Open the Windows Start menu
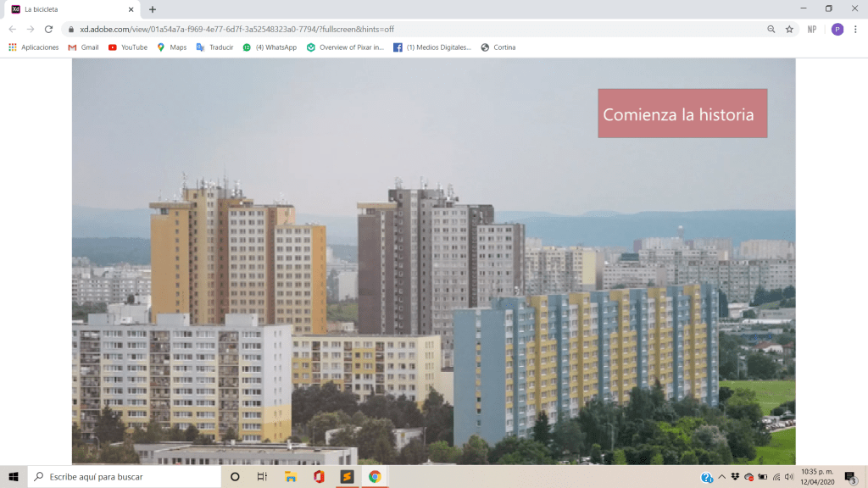 click(x=14, y=477)
